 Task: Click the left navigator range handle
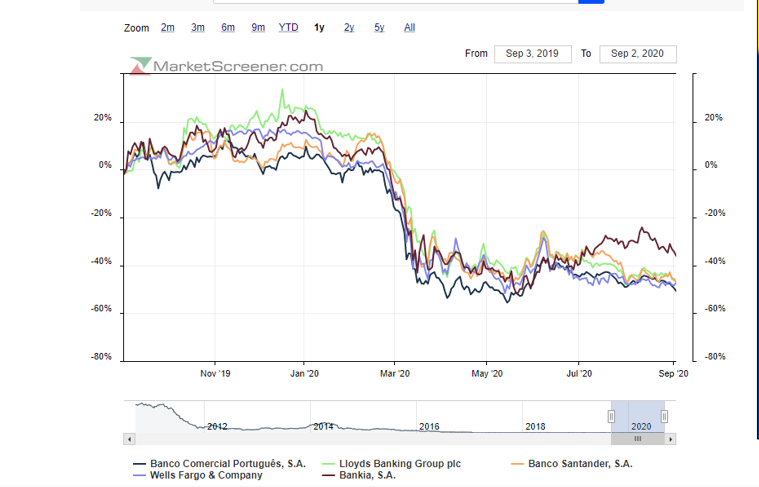pyautogui.click(x=611, y=416)
